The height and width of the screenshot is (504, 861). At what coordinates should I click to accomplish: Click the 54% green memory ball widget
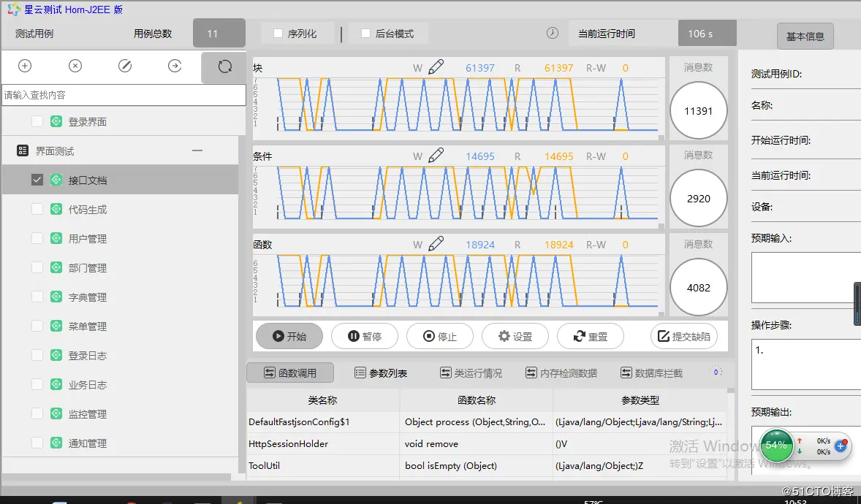click(x=776, y=445)
